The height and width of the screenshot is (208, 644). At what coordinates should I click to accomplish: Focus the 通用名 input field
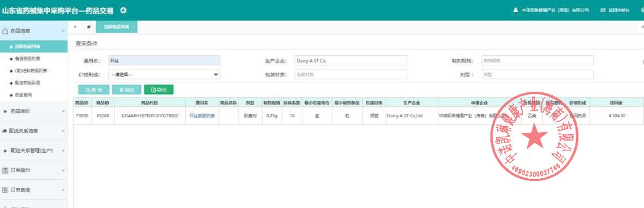tap(164, 60)
